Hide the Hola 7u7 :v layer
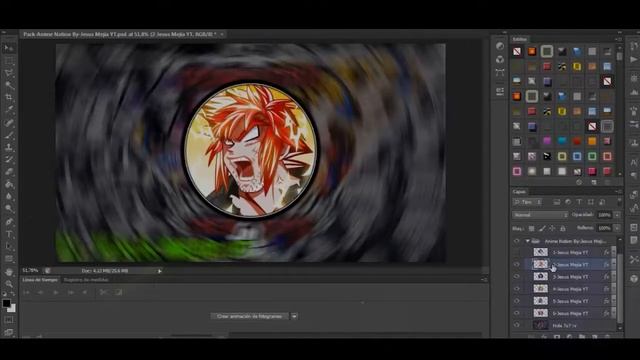 pyautogui.click(x=517, y=325)
